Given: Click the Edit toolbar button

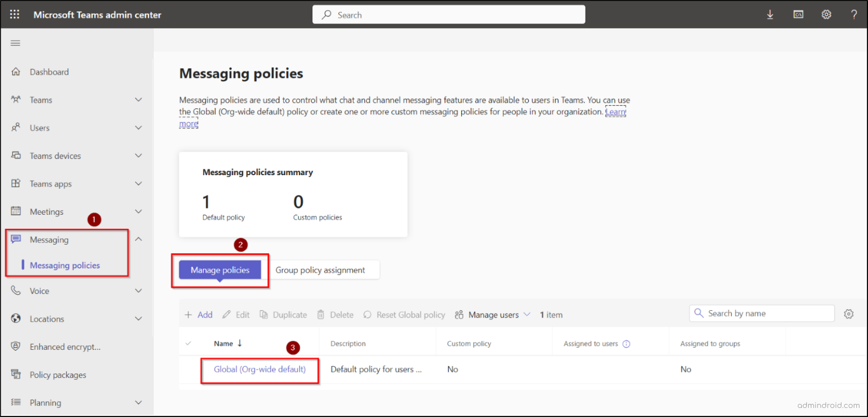Looking at the screenshot, I should [236, 315].
